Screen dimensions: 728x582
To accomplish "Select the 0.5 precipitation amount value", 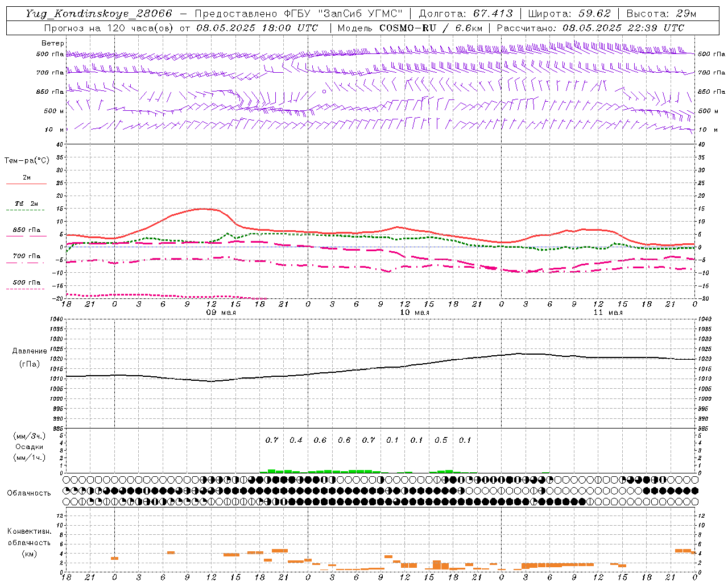I will click(441, 440).
